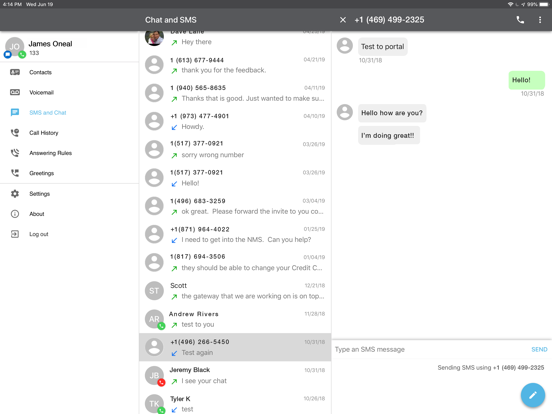The height and width of the screenshot is (414, 552).
Task: Click the Greetings phone icon
Action: 15,173
